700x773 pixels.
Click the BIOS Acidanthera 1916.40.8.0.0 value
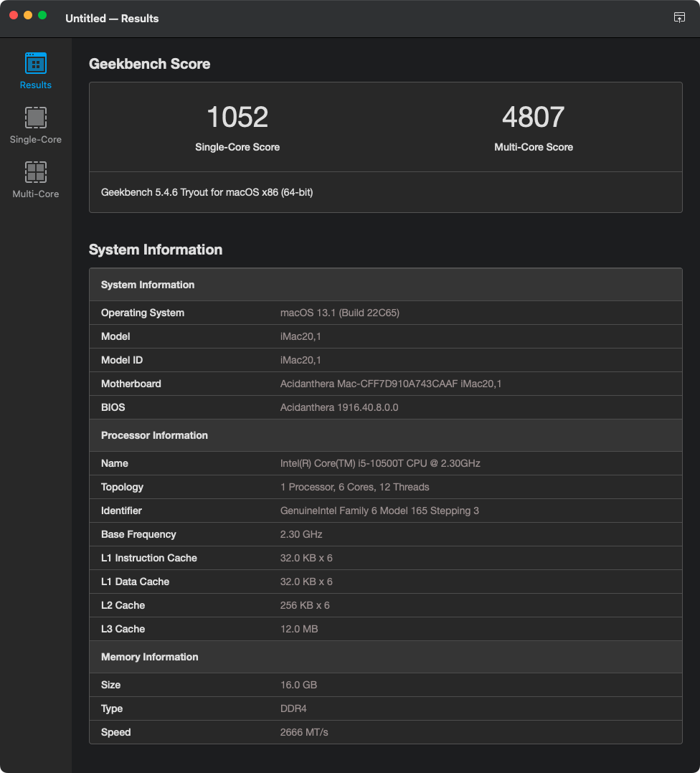[339, 407]
